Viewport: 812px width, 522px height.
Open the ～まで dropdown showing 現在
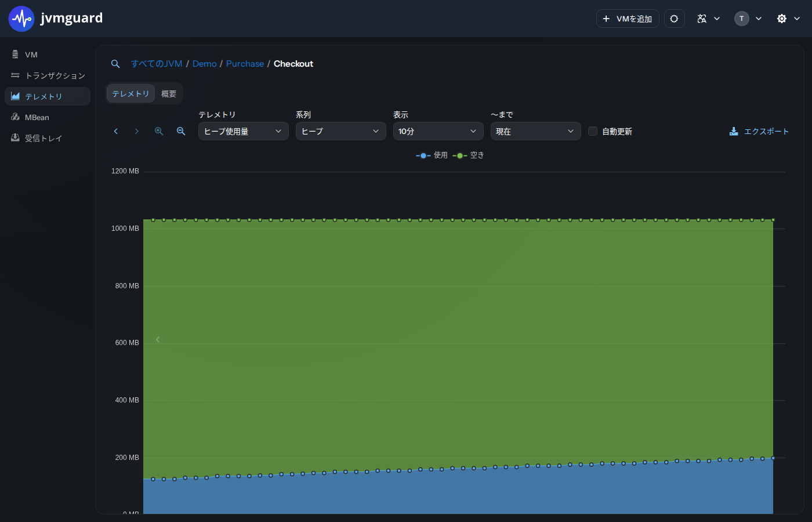pos(536,131)
